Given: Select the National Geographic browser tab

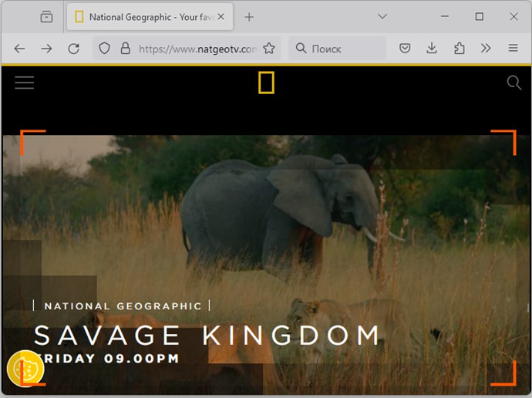Looking at the screenshot, I should point(150,17).
